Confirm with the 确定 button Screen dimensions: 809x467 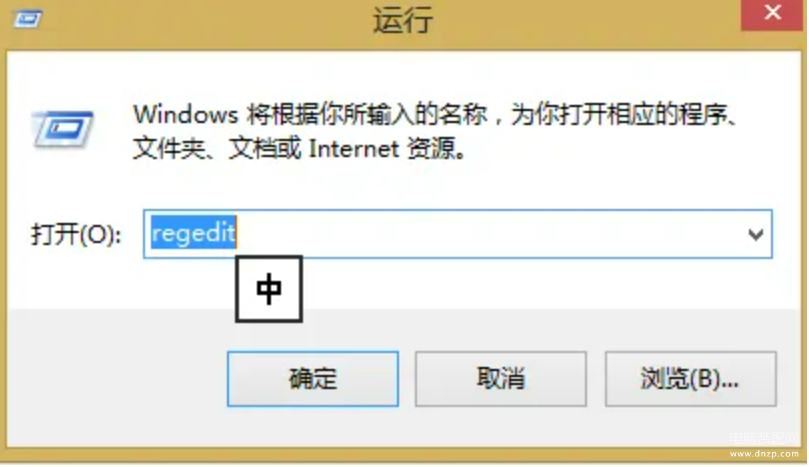pos(313,379)
